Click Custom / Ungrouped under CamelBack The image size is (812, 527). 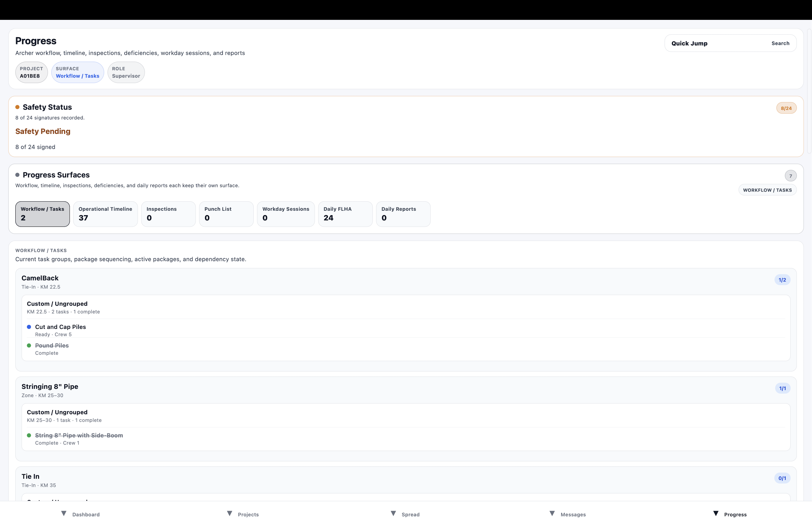click(57, 303)
